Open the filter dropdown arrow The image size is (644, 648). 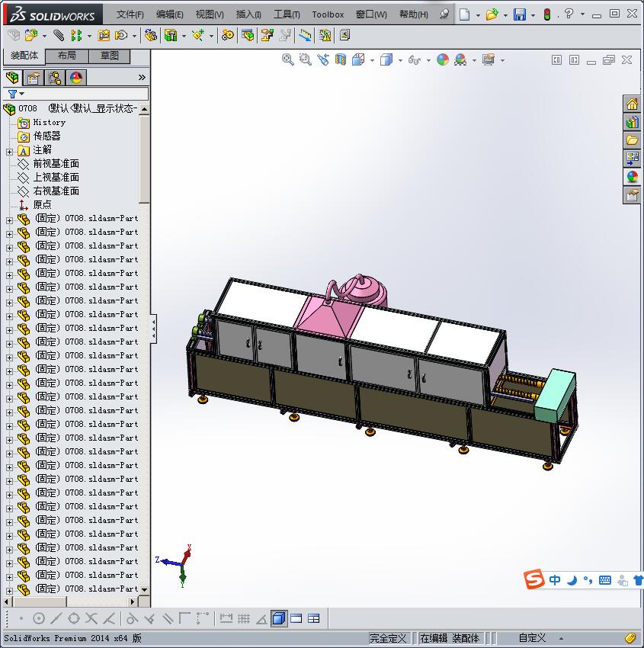22,94
